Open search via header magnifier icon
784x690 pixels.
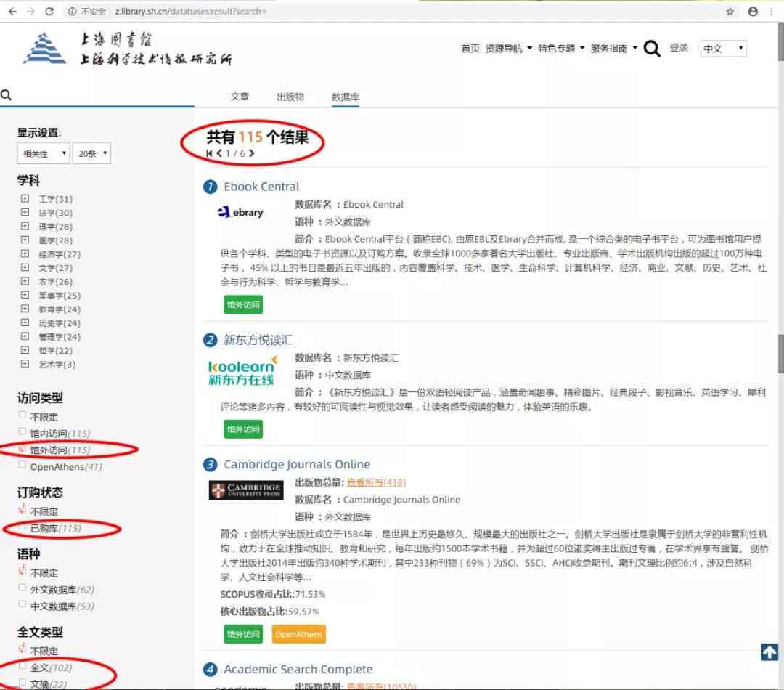652,49
